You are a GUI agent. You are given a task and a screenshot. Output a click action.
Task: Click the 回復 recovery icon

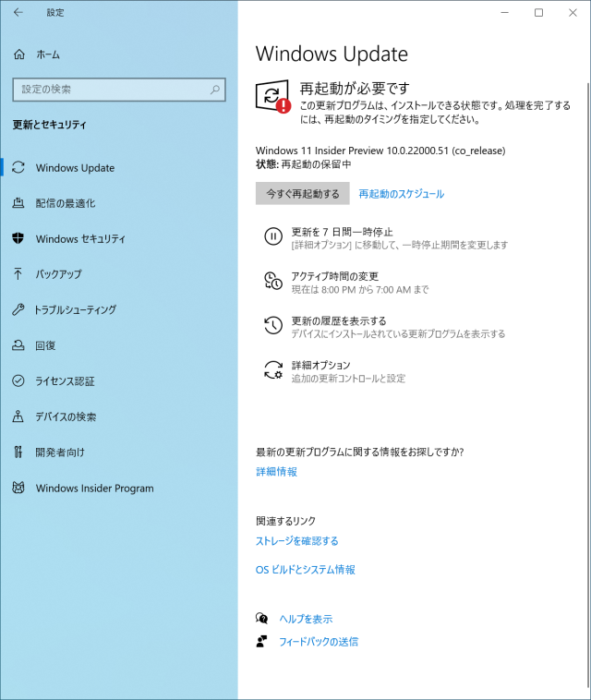coord(18,345)
